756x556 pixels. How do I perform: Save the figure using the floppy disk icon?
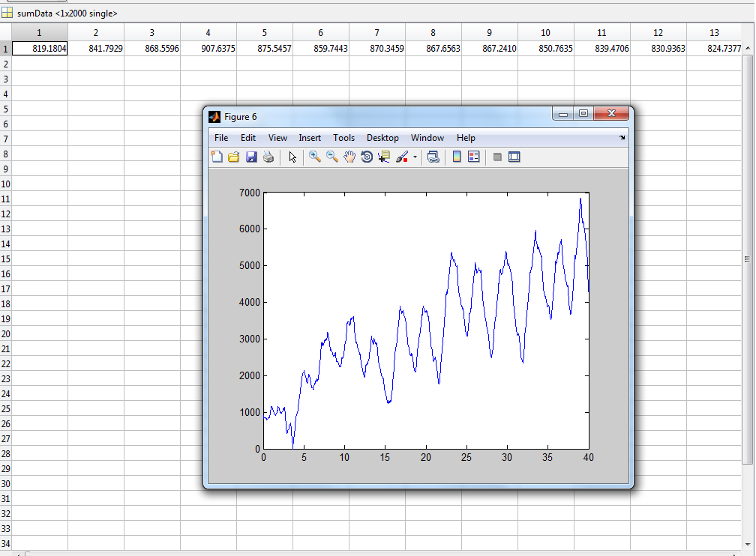tap(251, 157)
